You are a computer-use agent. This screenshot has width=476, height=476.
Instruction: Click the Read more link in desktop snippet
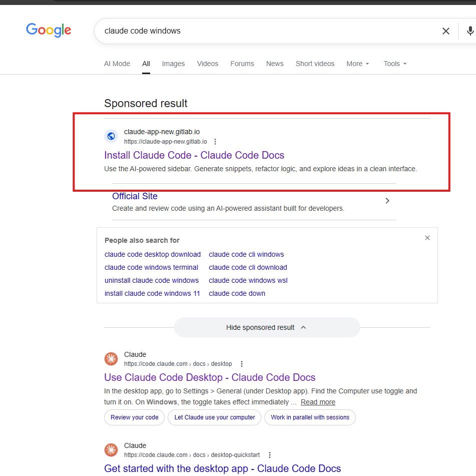coord(318,402)
